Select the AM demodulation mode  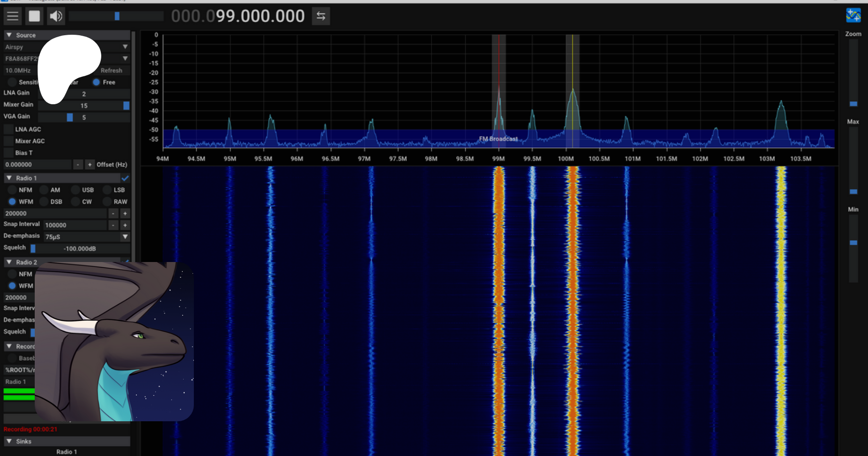(44, 190)
